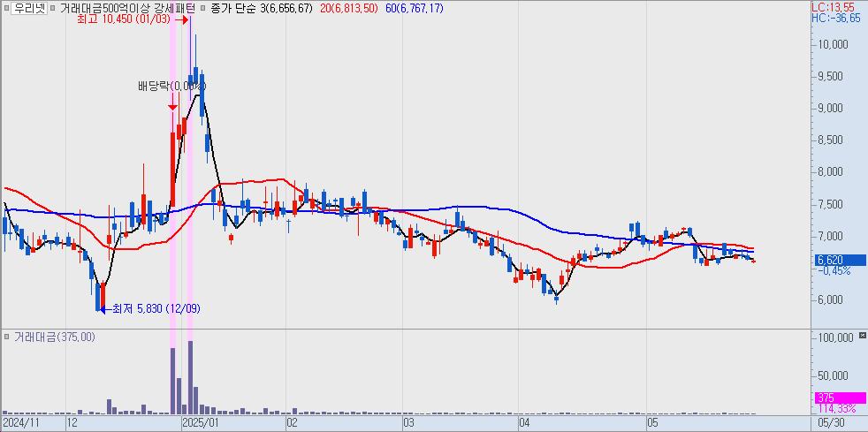
Task: Click the 2025/01 date axis label
Action: 200,424
